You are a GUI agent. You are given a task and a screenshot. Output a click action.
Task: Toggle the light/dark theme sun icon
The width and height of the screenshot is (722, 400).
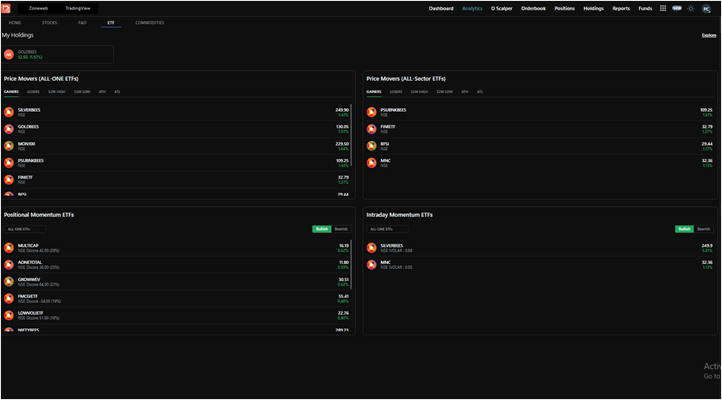coord(691,8)
